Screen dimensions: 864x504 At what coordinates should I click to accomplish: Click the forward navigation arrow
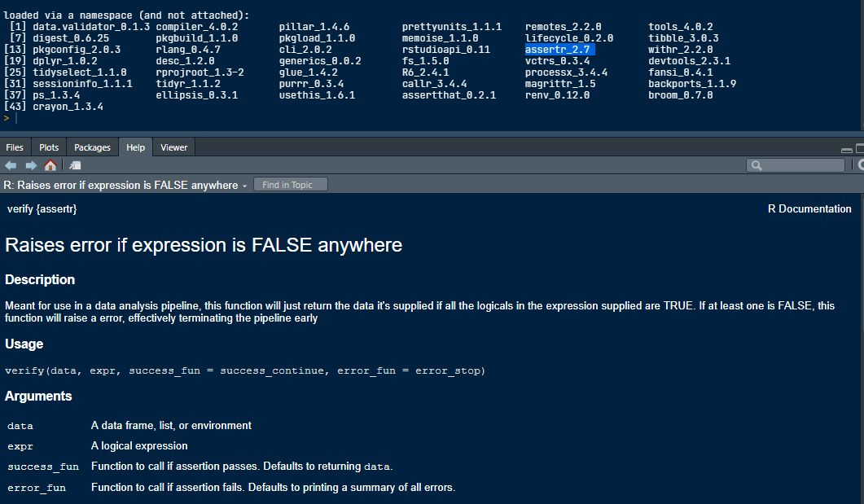[x=31, y=164]
